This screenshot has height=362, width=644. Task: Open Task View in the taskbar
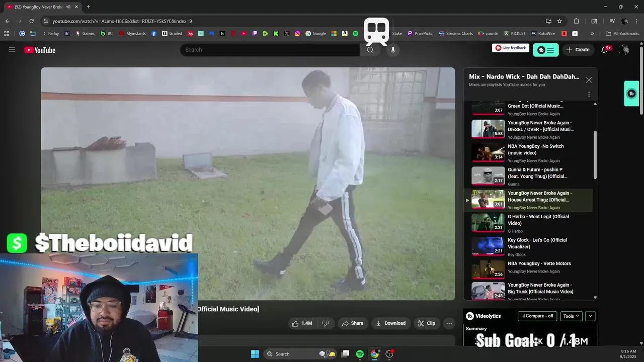coord(345,354)
